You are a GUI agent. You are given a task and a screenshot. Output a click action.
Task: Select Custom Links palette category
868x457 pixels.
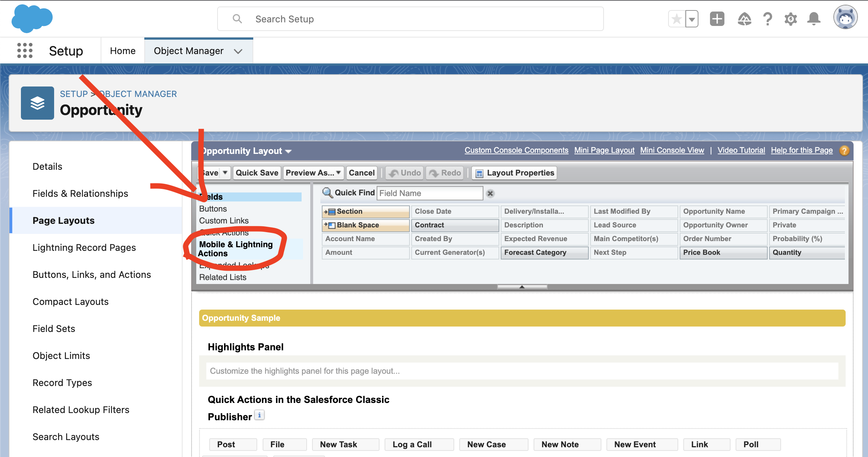[224, 221]
